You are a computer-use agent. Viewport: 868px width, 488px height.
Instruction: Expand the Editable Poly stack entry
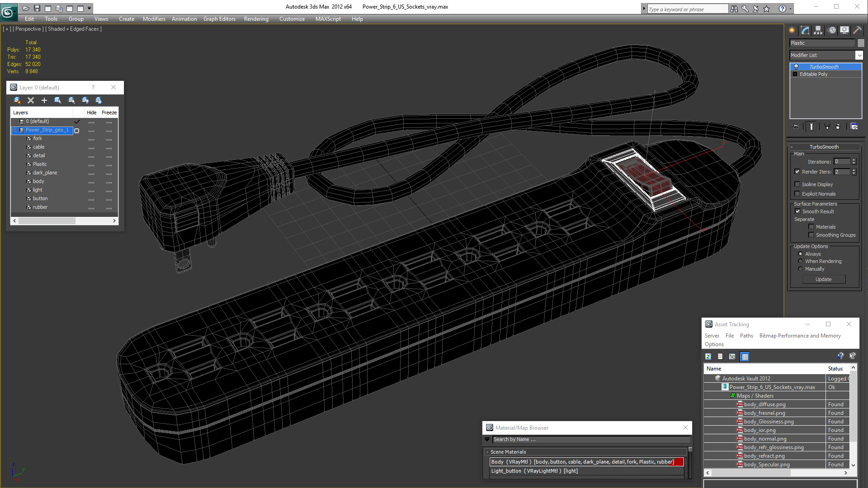coord(795,74)
